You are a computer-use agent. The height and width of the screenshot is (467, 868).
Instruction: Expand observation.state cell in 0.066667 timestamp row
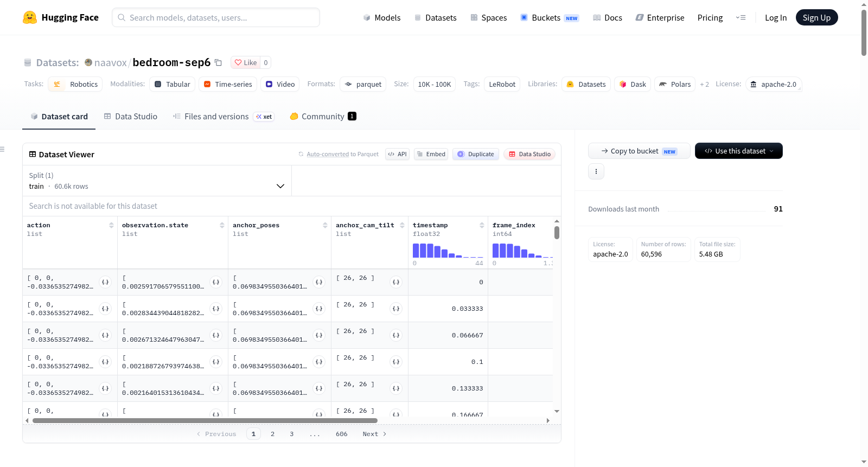(216, 335)
